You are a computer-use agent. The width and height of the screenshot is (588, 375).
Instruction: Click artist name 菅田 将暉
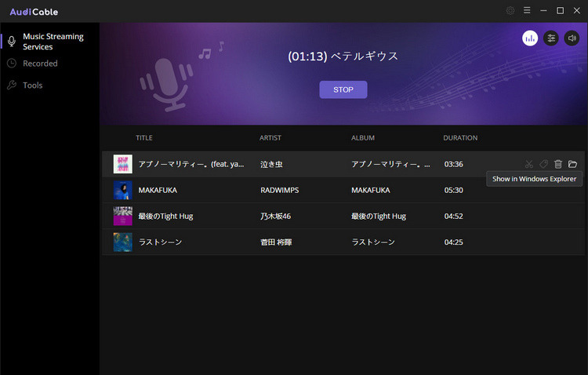click(x=276, y=242)
